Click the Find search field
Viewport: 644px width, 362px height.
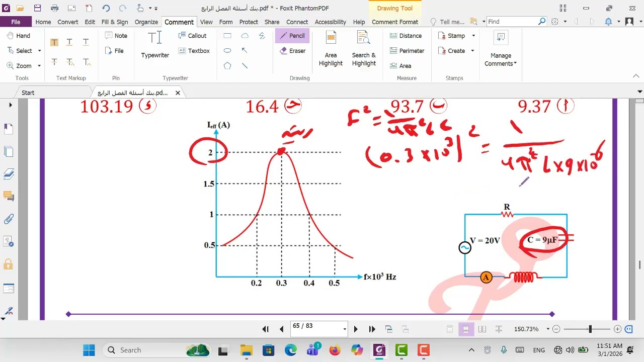point(512,22)
